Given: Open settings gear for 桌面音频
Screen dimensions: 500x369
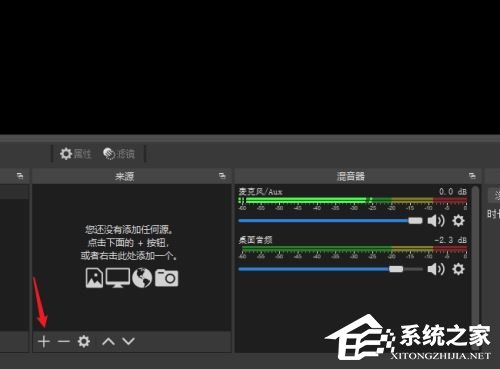Looking at the screenshot, I should click(x=458, y=269).
